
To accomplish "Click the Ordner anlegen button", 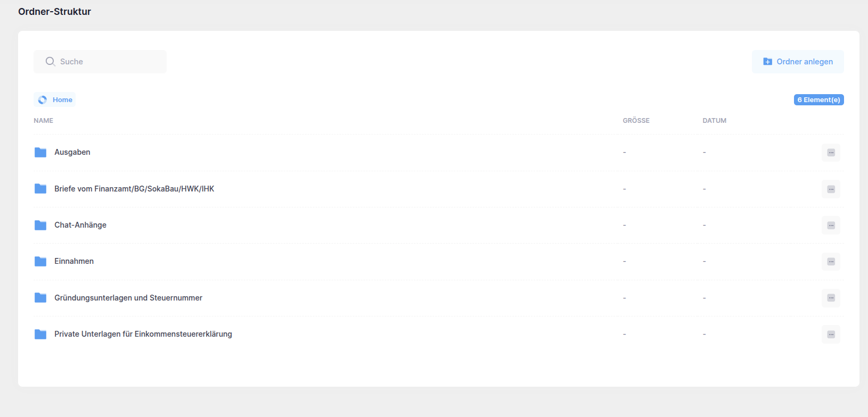I will pos(797,62).
